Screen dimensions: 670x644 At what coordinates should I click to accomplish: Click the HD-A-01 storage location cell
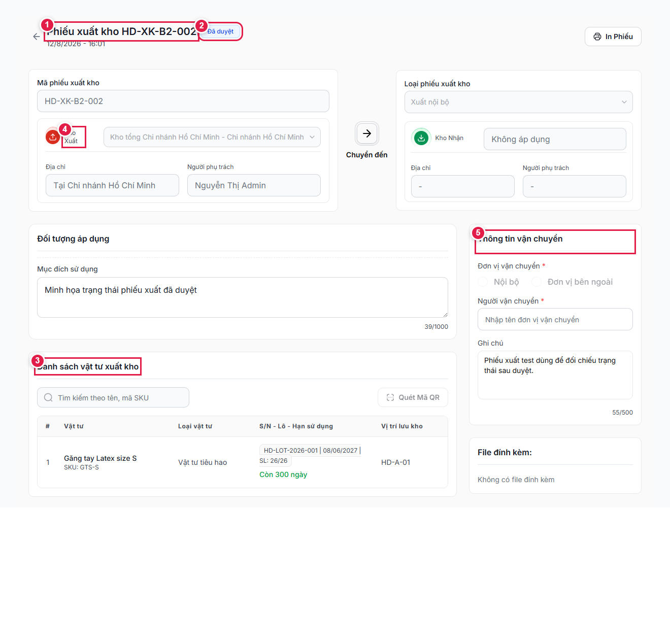pos(396,462)
